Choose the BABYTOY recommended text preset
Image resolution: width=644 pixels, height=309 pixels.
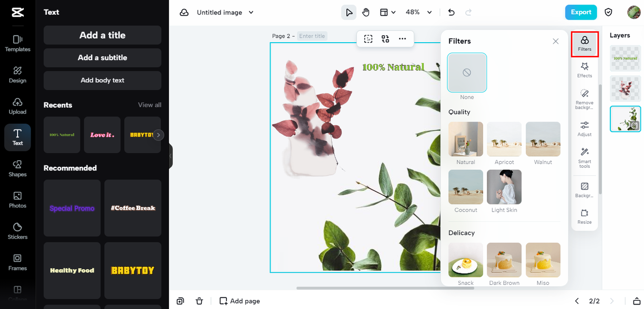click(x=133, y=270)
